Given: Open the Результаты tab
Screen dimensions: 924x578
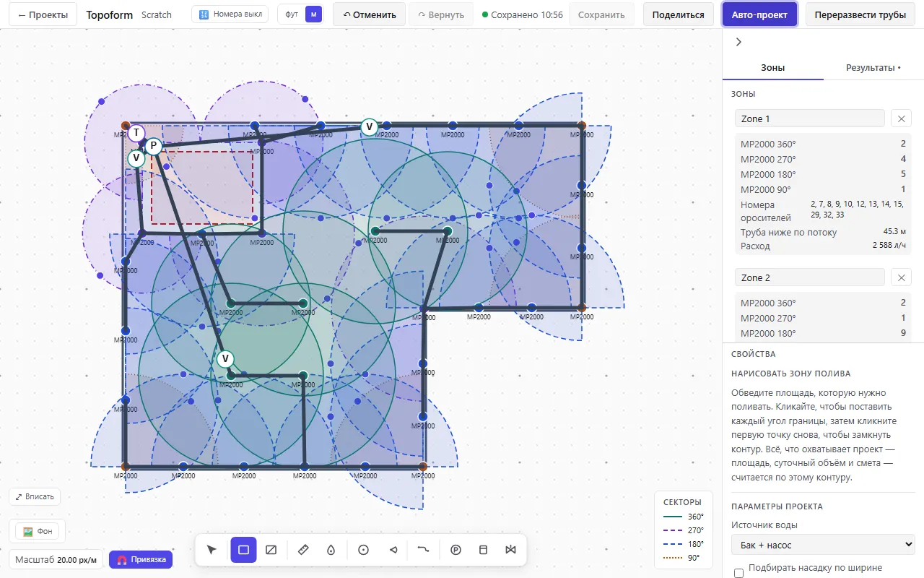Looking at the screenshot, I should [x=873, y=68].
